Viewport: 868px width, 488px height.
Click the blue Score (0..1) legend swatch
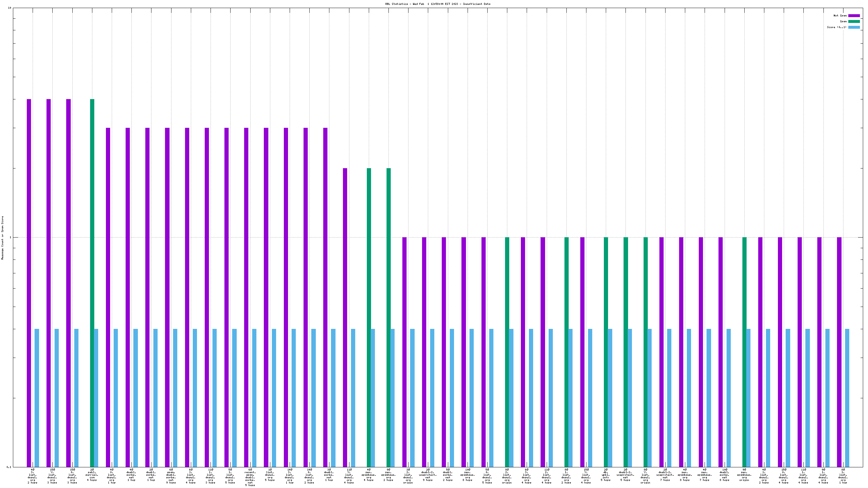[853, 27]
